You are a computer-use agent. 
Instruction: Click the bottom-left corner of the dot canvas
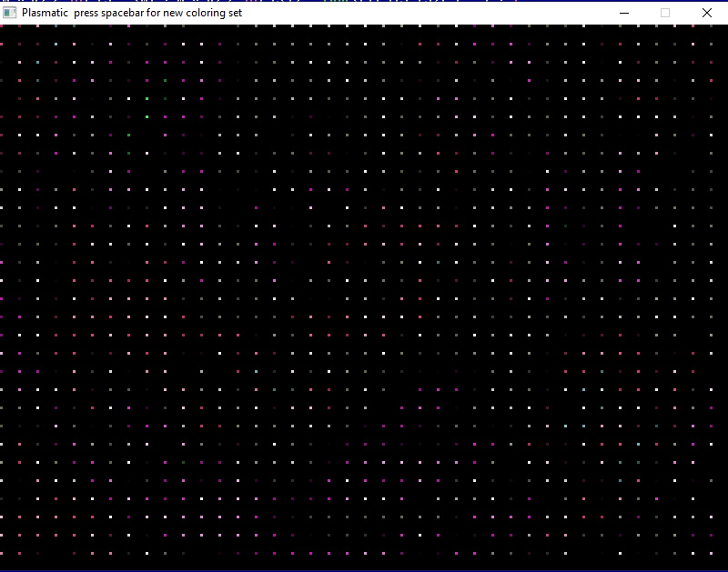[x=4, y=566]
